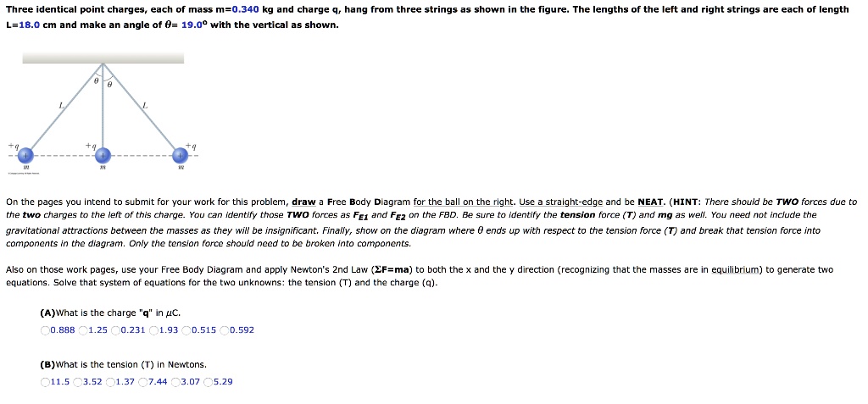Mark 0.592 for question A
Viewport: 868px width, 404px height.
coord(225,330)
